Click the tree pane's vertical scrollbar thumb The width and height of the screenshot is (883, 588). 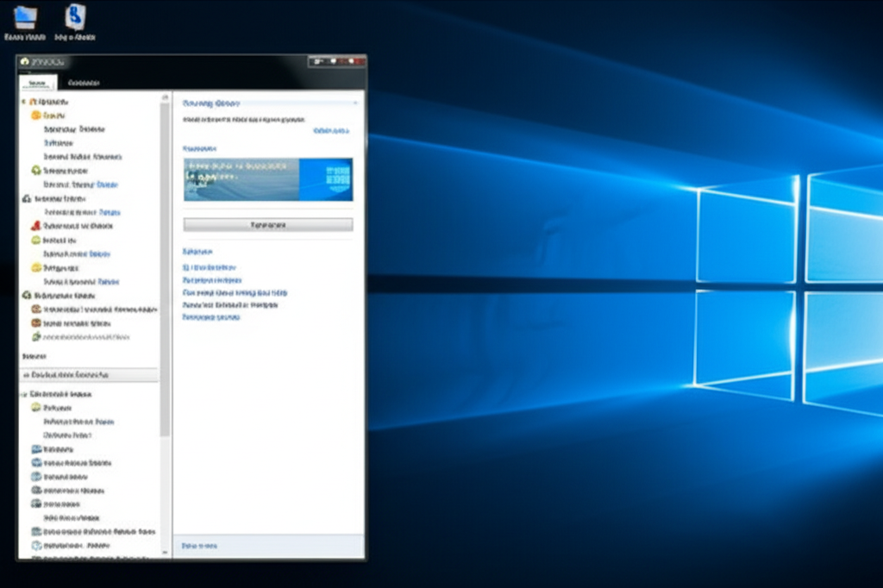click(x=165, y=269)
